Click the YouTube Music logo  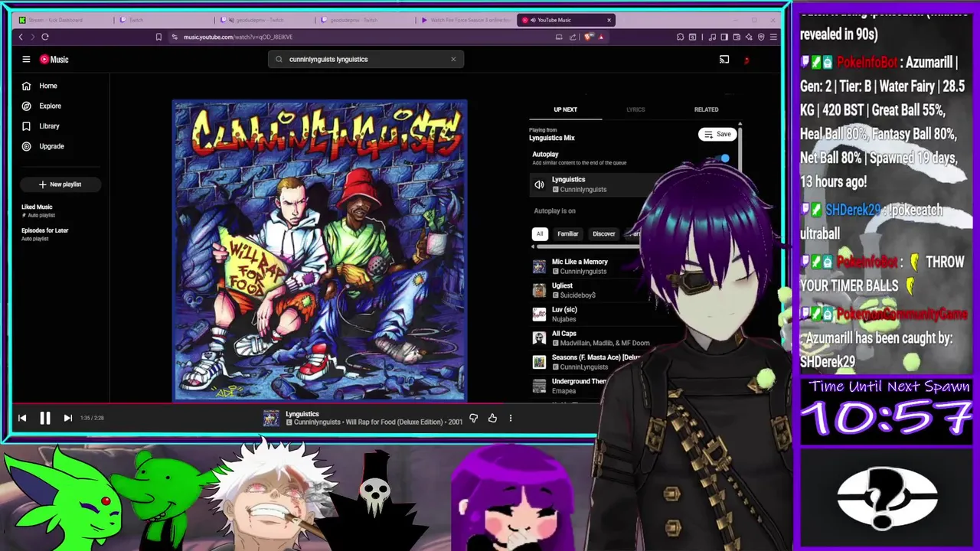point(54,59)
